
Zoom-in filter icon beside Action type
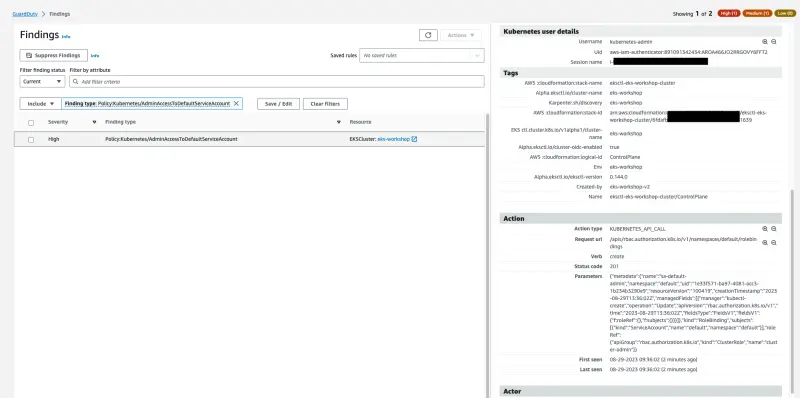click(765, 229)
